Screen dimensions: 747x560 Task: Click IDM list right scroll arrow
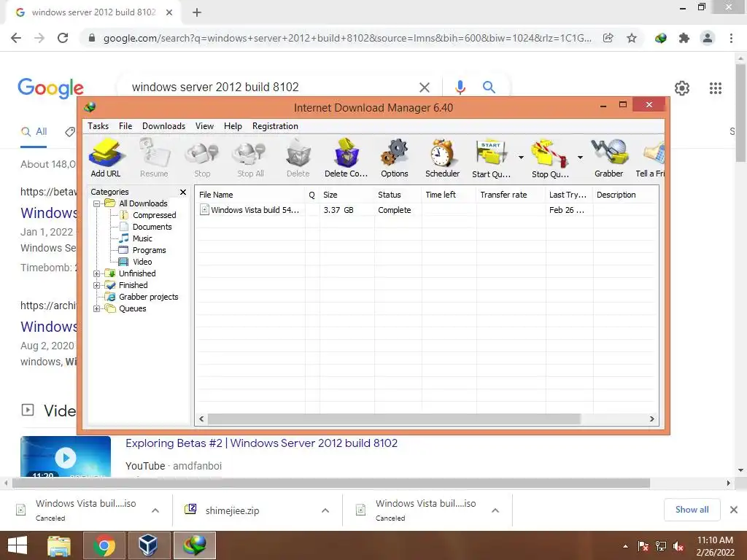(652, 419)
